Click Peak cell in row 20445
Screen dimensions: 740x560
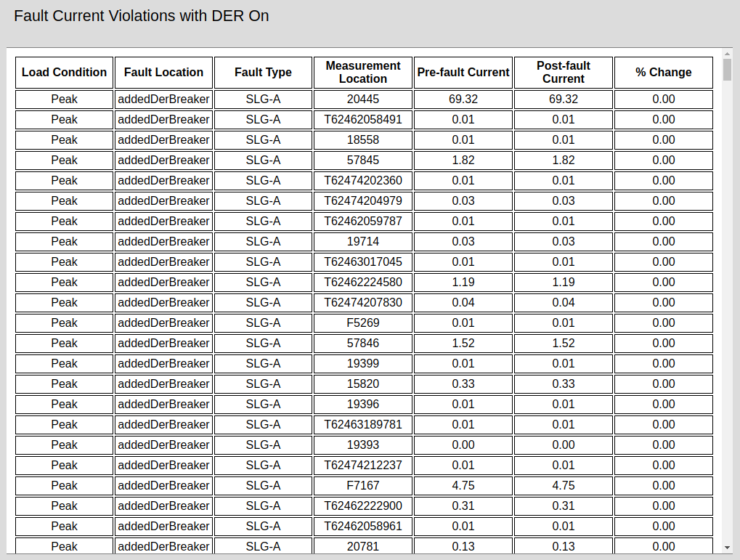pos(64,100)
